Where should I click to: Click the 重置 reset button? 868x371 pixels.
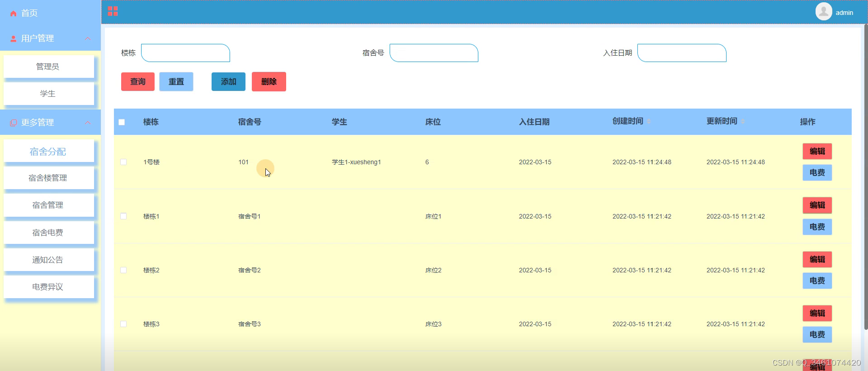[176, 81]
